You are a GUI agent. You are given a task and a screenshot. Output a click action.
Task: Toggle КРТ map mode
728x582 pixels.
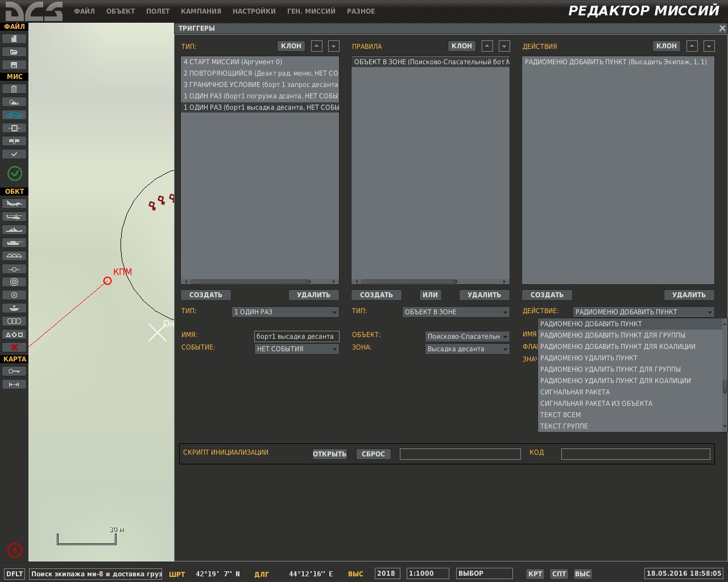coord(535,574)
